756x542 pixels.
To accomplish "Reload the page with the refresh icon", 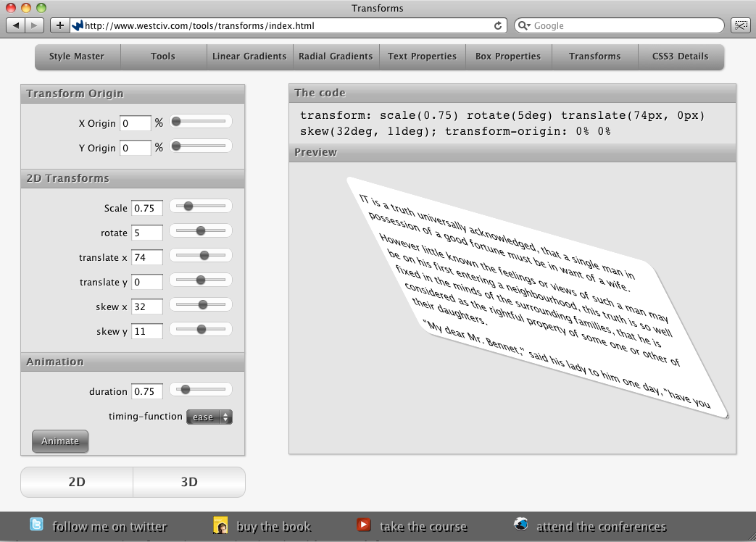I will click(498, 25).
